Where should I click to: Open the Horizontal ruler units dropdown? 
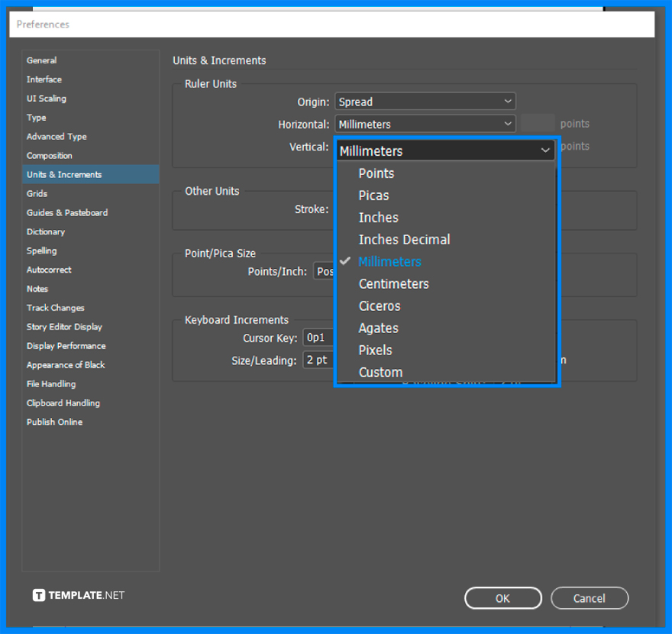click(x=425, y=124)
